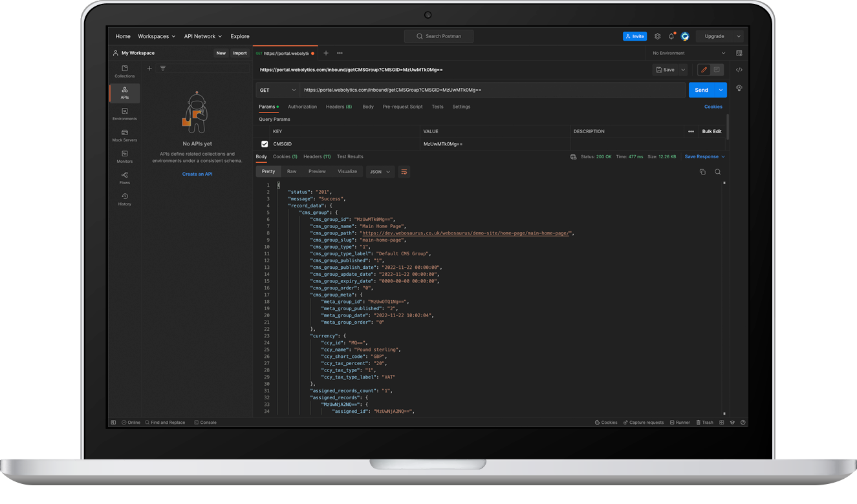Click the network globe icon near Status
This screenshot has width=857, height=504.
(573, 156)
